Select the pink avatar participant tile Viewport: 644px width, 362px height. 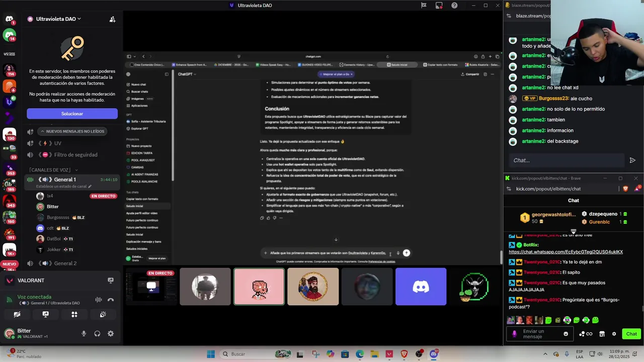click(x=259, y=287)
